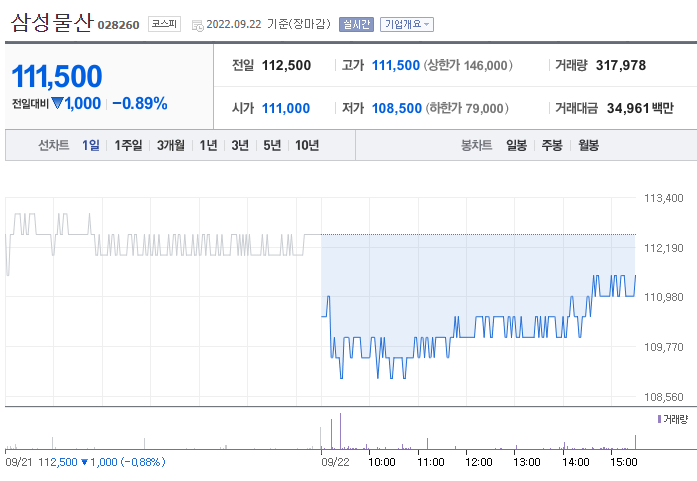This screenshot has width=697, height=481.
Task: Open the 기업개요 dropdown
Action: (407, 24)
